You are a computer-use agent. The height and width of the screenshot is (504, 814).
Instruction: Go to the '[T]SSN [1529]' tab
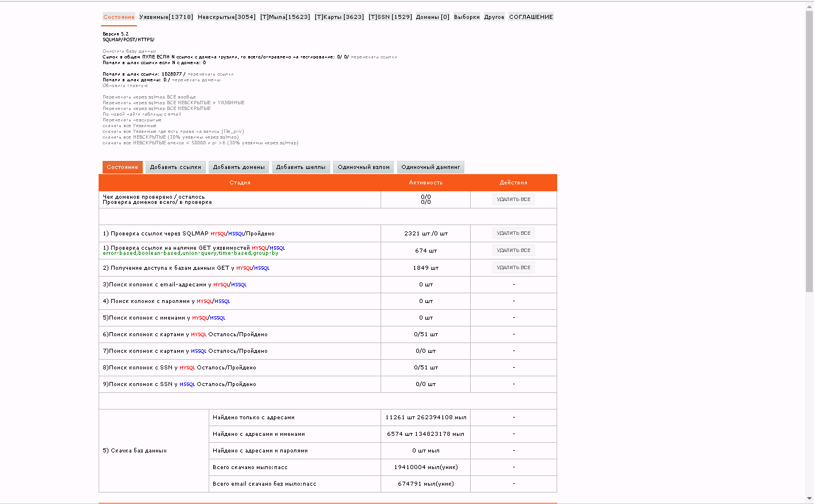[x=390, y=17]
